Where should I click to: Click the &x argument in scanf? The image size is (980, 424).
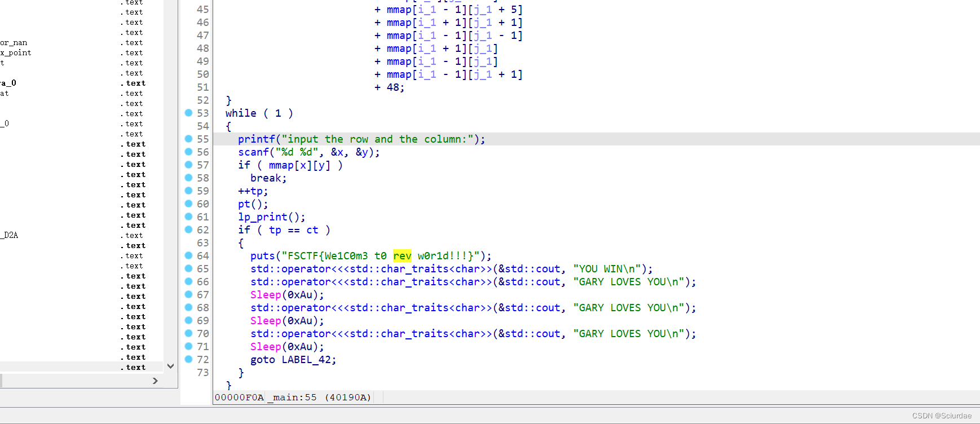[x=337, y=152]
